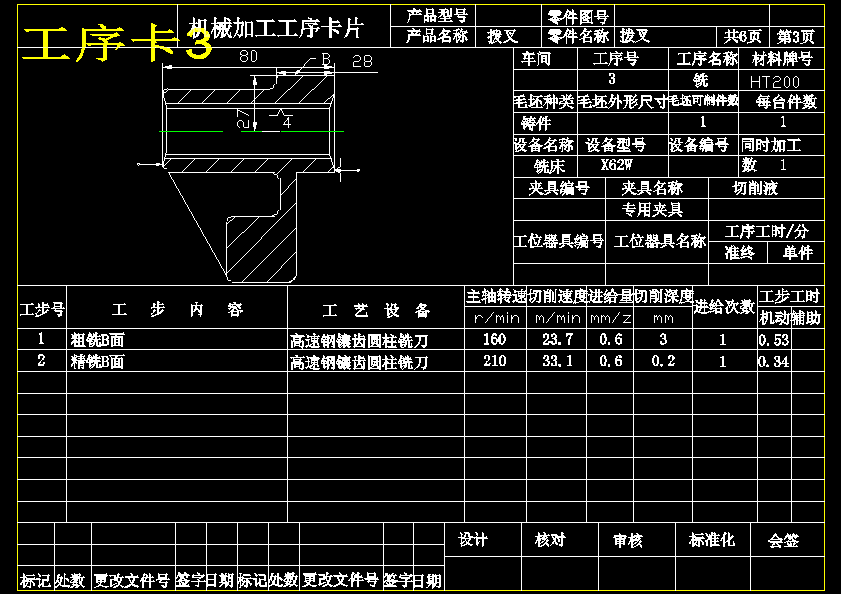Click the 第3页 page number text
Image resolution: width=841 pixels, height=594 pixels.
[x=796, y=36]
